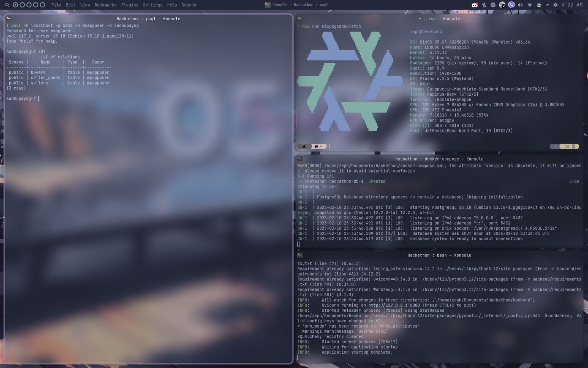Switch to the fourth virtual desktop circle
The height and width of the screenshot is (368, 588).
[x=36, y=5]
